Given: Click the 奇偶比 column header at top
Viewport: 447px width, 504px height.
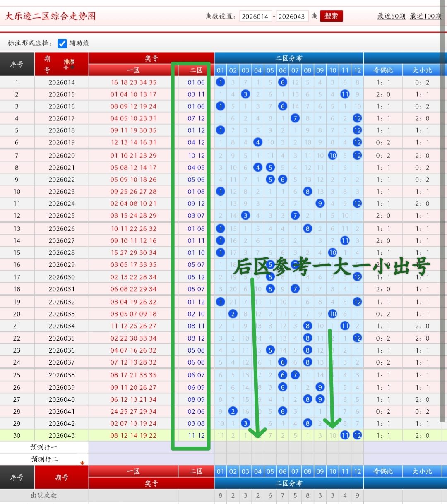Looking at the screenshot, I should 383,70.
